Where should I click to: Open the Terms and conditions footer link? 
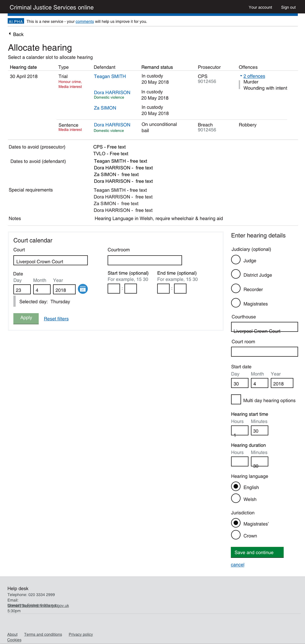tap(43, 634)
